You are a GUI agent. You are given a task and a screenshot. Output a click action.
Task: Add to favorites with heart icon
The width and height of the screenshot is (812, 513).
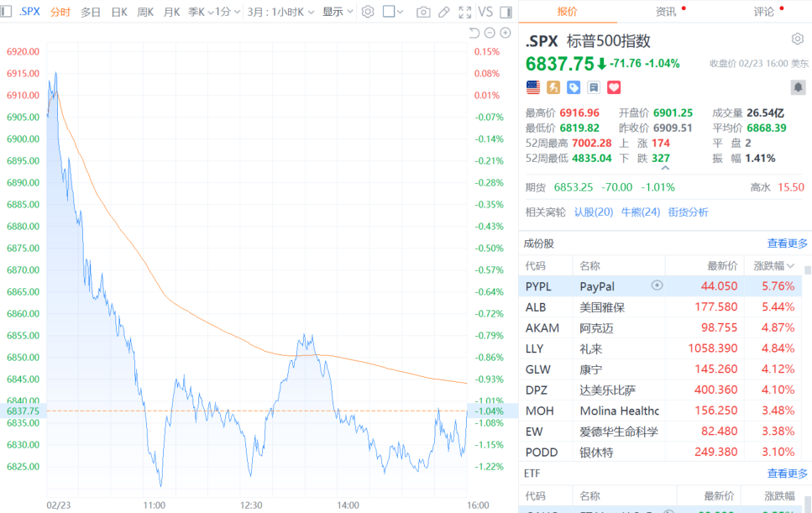614,87
